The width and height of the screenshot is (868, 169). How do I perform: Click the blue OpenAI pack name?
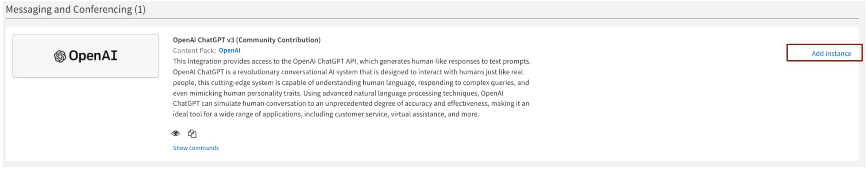pos(229,50)
